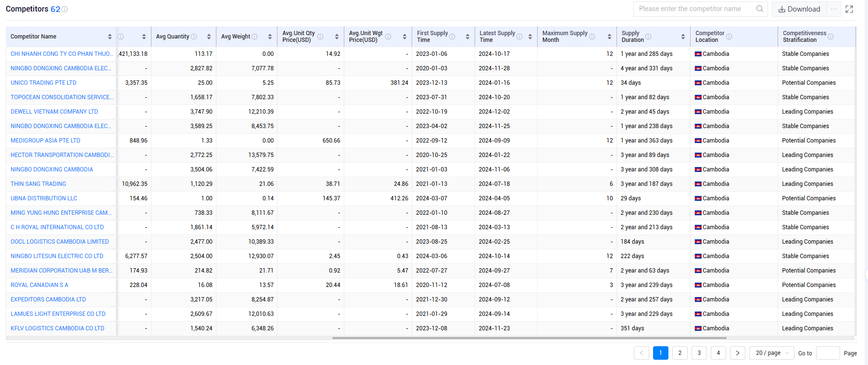This screenshot has height=365, width=868.
Task: Open HECTOR TRANSPORTATION CAMBODI link
Action: pyautogui.click(x=62, y=155)
